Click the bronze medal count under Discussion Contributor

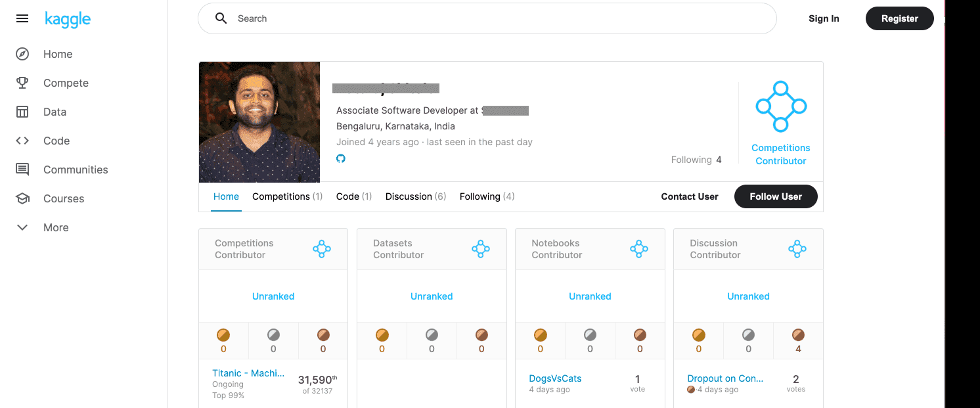click(x=797, y=340)
